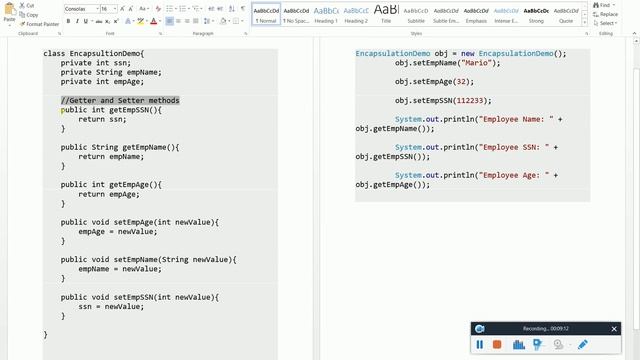Align text right

pyautogui.click(x=187, y=21)
